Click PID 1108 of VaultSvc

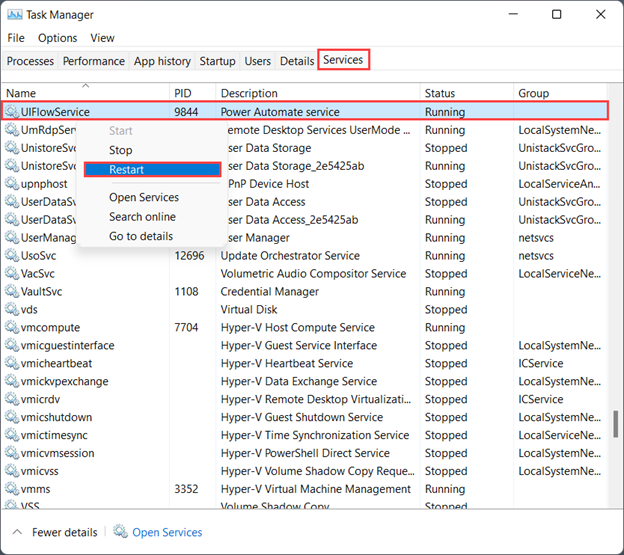click(186, 291)
